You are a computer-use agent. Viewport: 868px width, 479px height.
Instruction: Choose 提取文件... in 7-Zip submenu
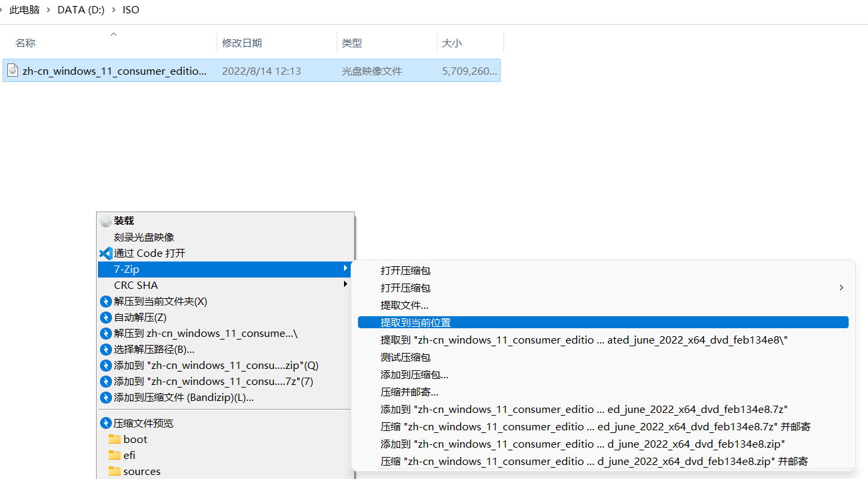(404, 305)
